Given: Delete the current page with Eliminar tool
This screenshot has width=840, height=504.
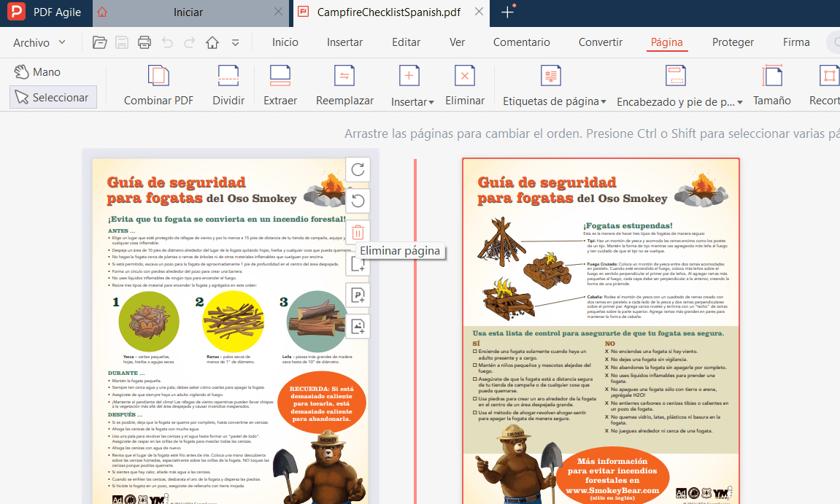Looking at the screenshot, I should (x=465, y=82).
